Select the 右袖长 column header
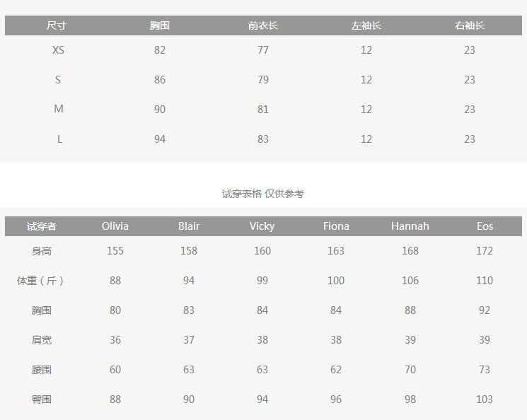 pos(470,25)
